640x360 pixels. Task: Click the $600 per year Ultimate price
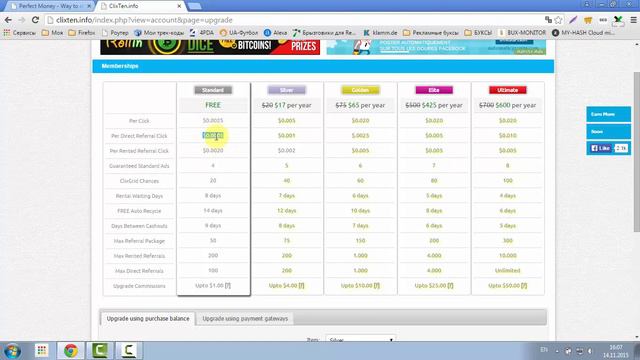pos(516,105)
